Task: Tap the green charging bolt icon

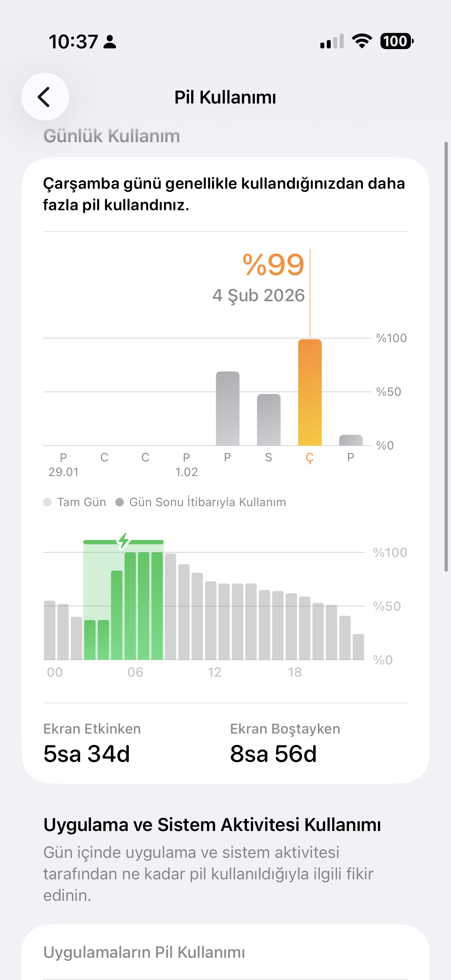Action: [123, 541]
